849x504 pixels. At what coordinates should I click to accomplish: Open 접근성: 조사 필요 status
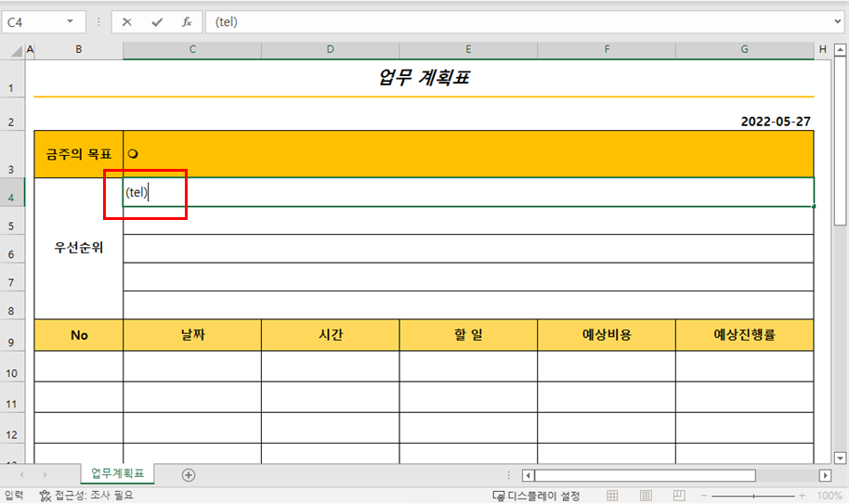click(x=86, y=495)
